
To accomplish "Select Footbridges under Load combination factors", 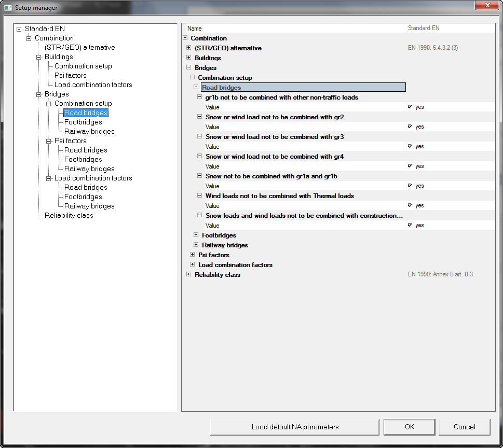I will (83, 197).
